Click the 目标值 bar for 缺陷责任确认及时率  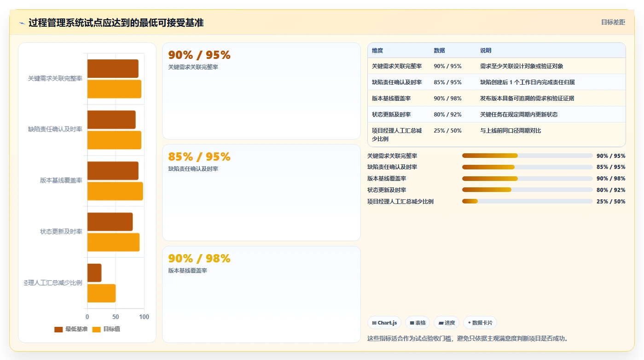(x=114, y=140)
